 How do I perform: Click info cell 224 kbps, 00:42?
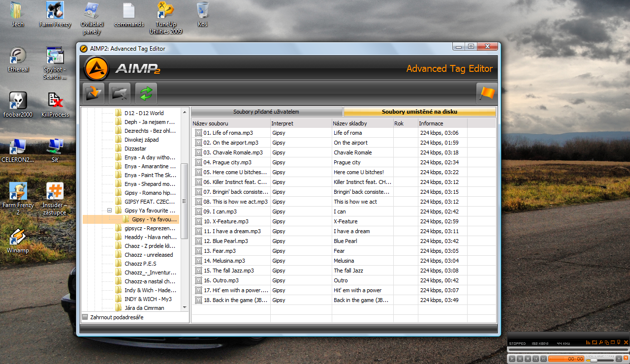coord(439,280)
